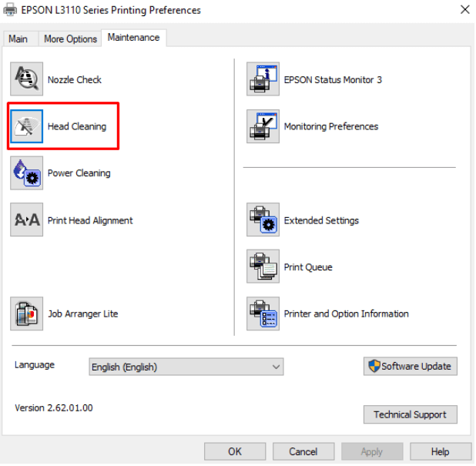Switch to the More Options tab
The image size is (476, 466).
pyautogui.click(x=70, y=39)
